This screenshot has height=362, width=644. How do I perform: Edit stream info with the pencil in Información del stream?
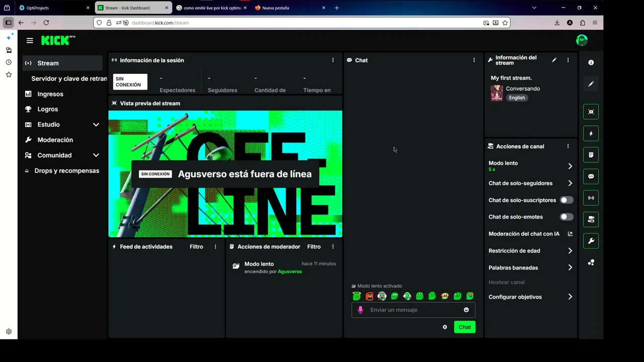[554, 60]
